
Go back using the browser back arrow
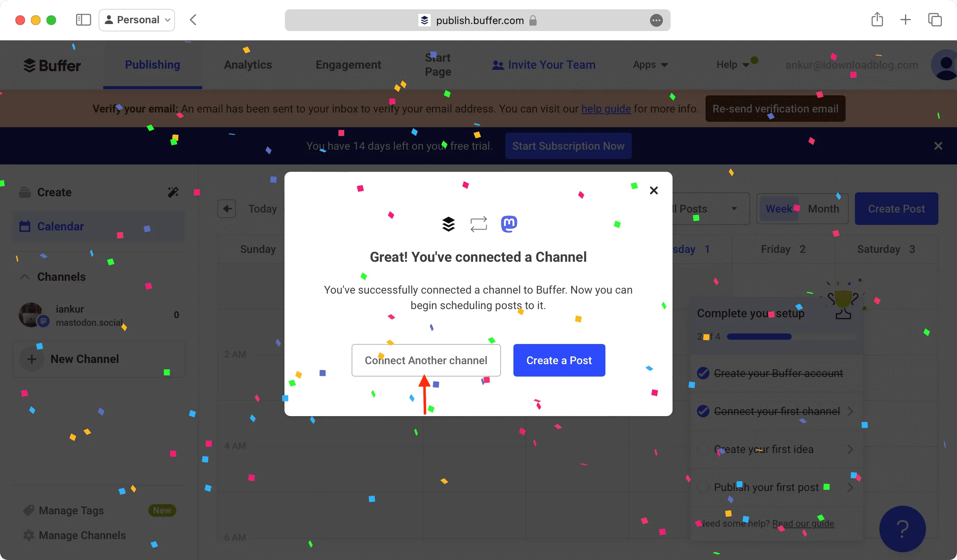coord(193,20)
